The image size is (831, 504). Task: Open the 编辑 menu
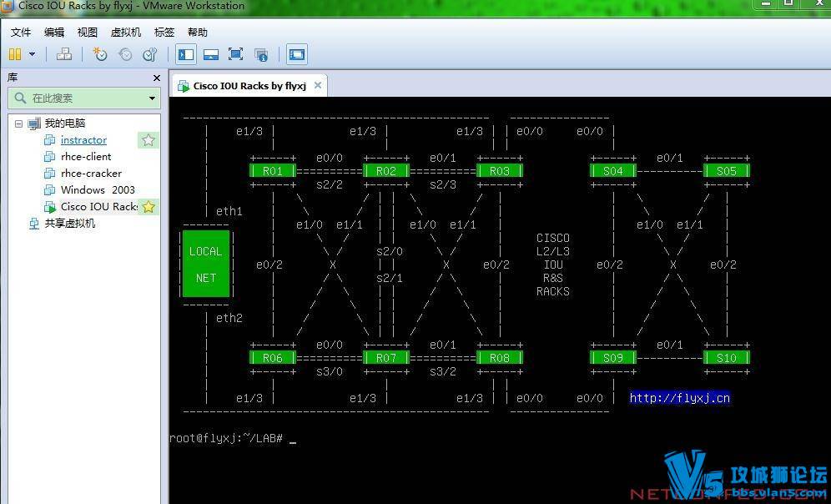[x=54, y=33]
